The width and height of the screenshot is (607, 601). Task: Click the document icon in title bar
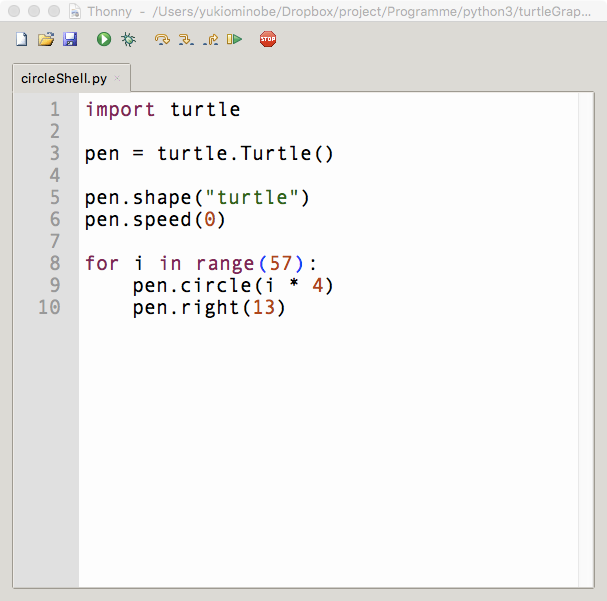click(74, 11)
